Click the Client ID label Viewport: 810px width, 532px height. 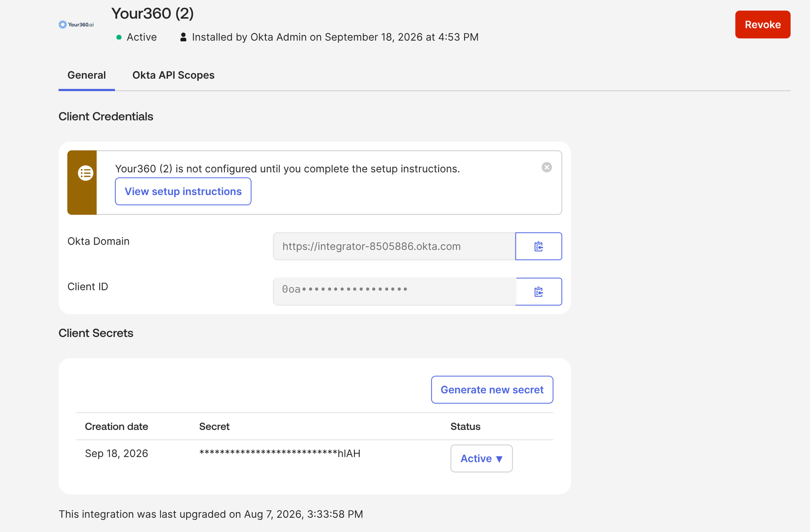pos(88,287)
